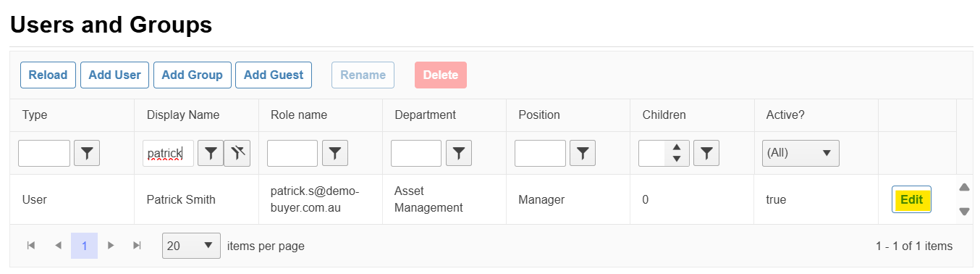This screenshot has width=980, height=274.
Task: Open the Type column filter icon
Action: 87,153
